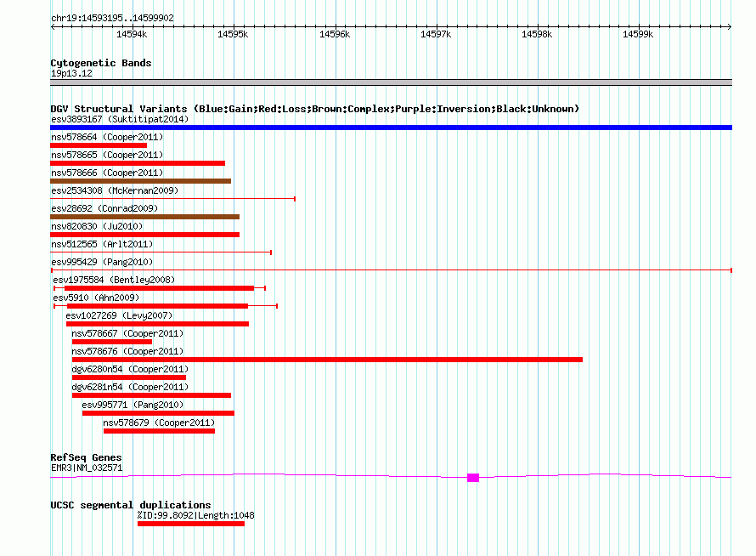Select the red bar under dgv6281n54
Image resolution: width=756 pixels, height=556 pixels.
tap(151, 395)
